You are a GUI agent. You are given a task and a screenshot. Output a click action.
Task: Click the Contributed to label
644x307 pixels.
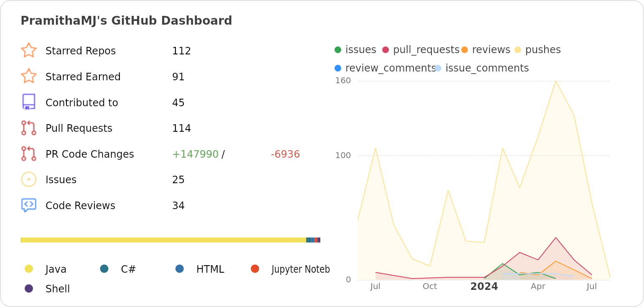[82, 102]
